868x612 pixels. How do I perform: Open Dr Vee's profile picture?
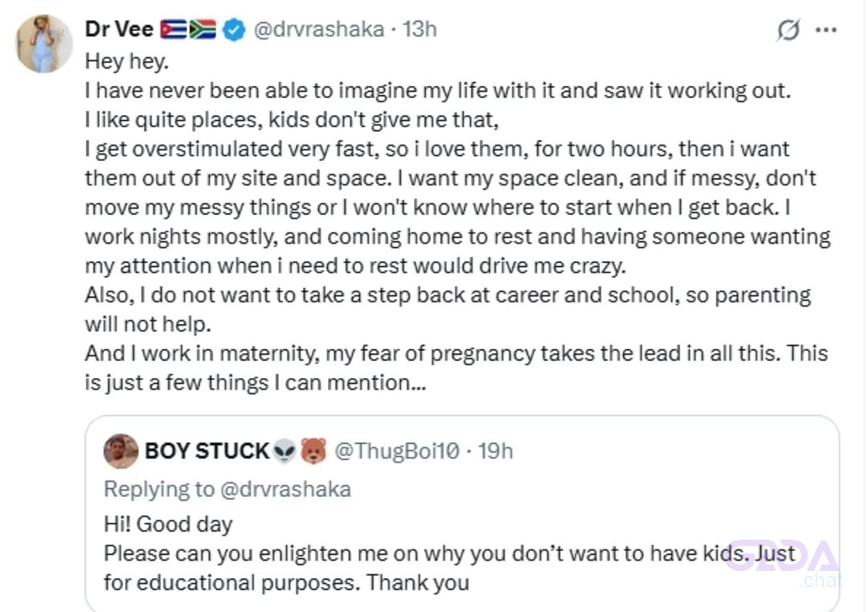[x=43, y=43]
